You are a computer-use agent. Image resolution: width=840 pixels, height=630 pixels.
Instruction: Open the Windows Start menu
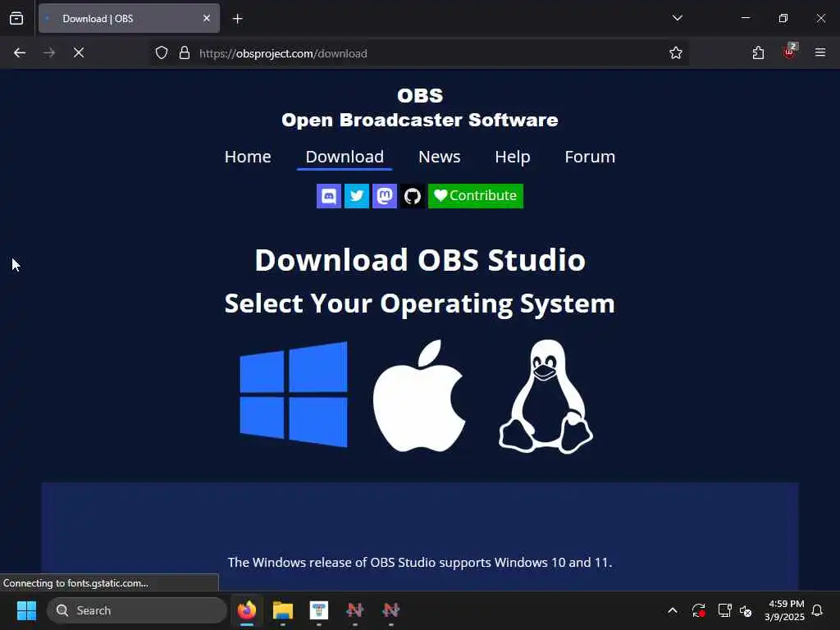coord(26,610)
